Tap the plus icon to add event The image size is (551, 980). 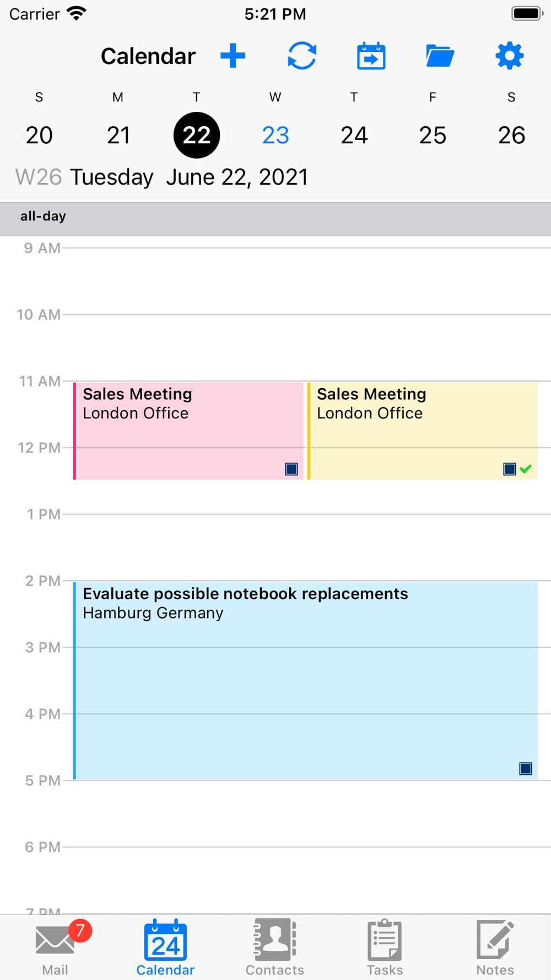pyautogui.click(x=233, y=56)
